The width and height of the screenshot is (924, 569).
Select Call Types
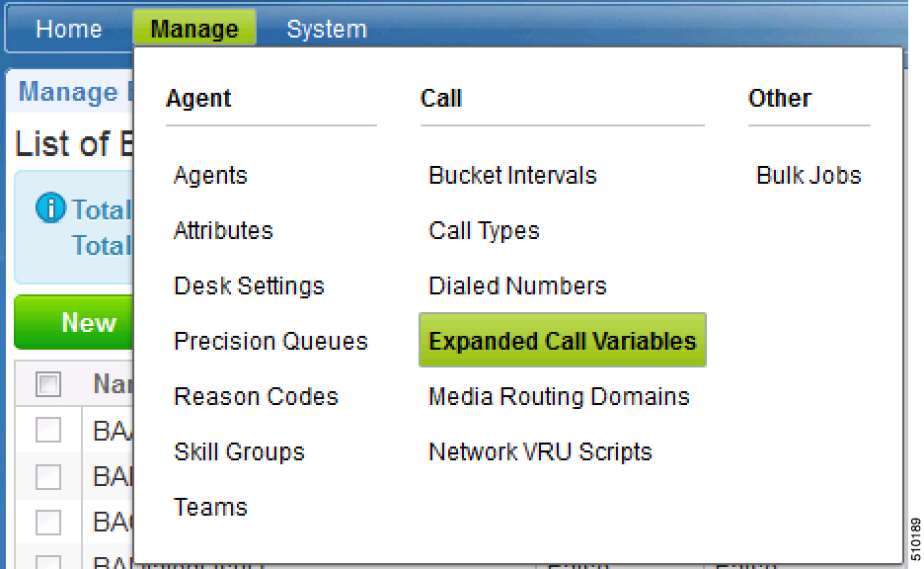coord(484,231)
